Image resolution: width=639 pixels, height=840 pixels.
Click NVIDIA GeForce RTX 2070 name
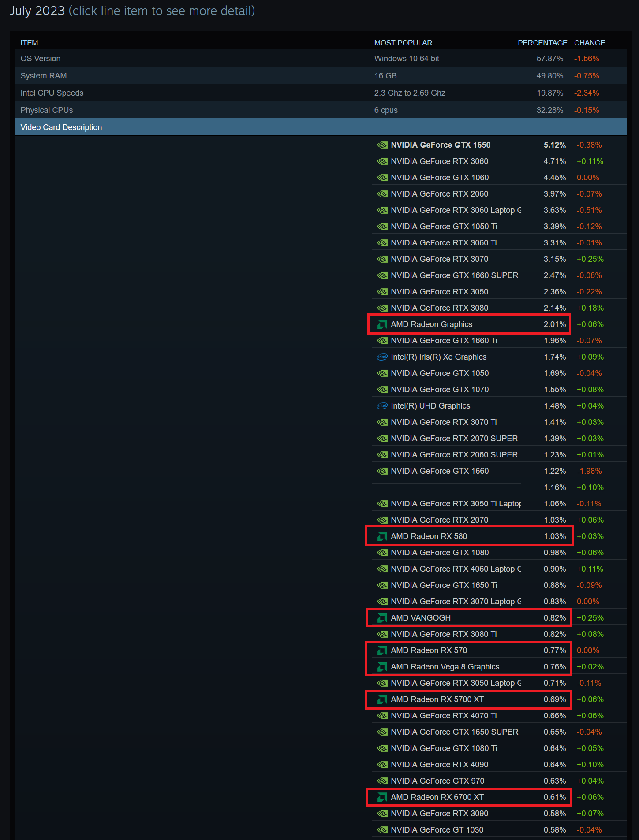pyautogui.click(x=439, y=520)
